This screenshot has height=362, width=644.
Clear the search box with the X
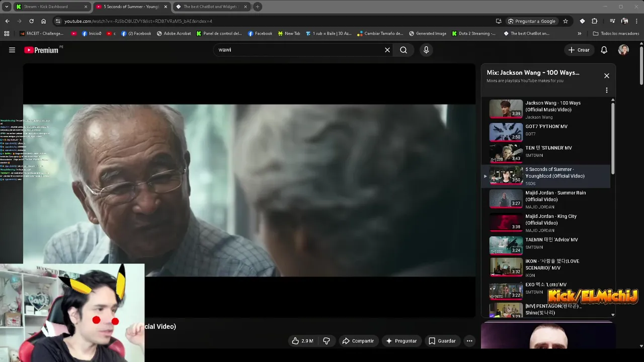[x=387, y=50]
